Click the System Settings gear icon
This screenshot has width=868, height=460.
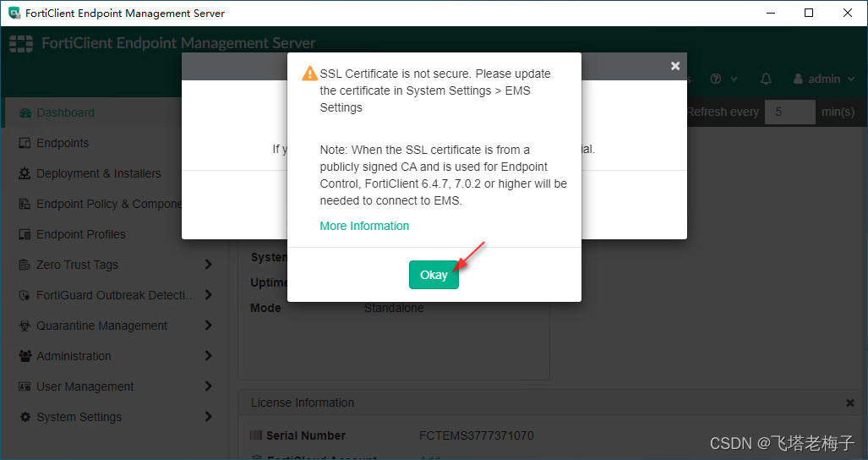point(25,418)
